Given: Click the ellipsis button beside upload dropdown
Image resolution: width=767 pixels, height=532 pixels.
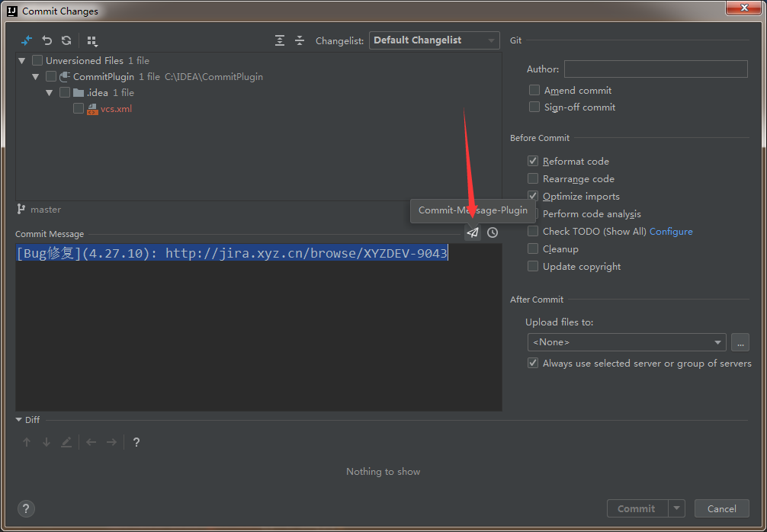Looking at the screenshot, I should [740, 342].
